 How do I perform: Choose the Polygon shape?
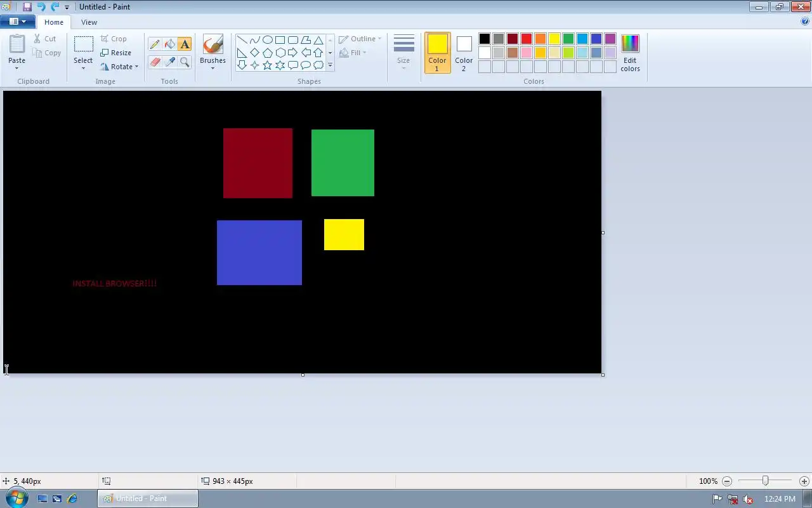click(x=306, y=40)
